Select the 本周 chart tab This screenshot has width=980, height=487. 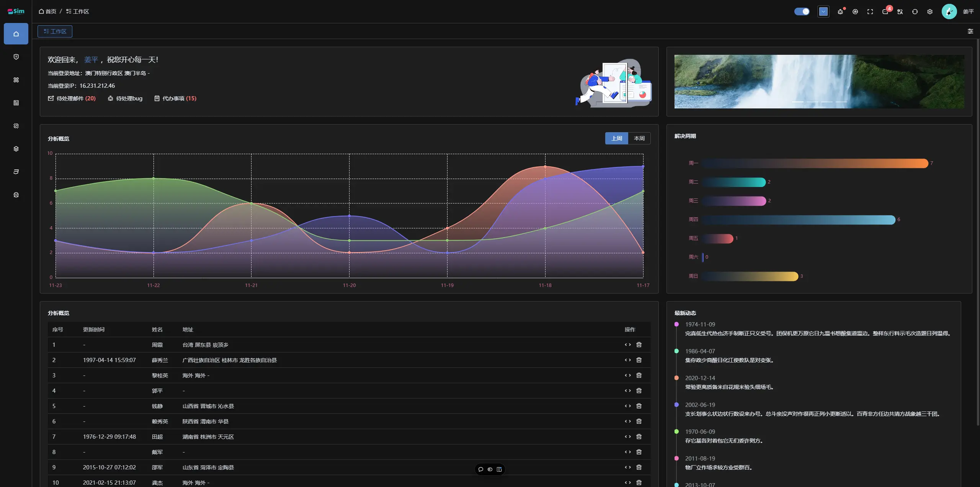[639, 138]
